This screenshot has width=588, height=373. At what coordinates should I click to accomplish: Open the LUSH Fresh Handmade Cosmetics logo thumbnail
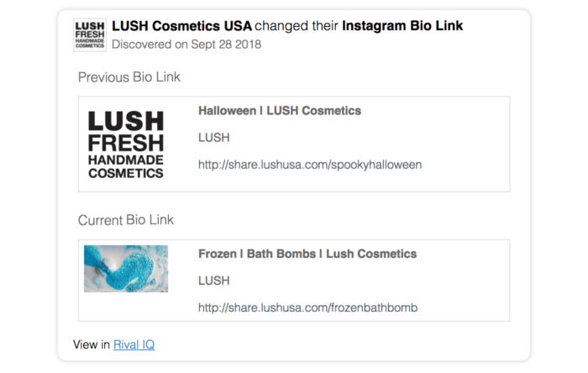[x=126, y=144]
